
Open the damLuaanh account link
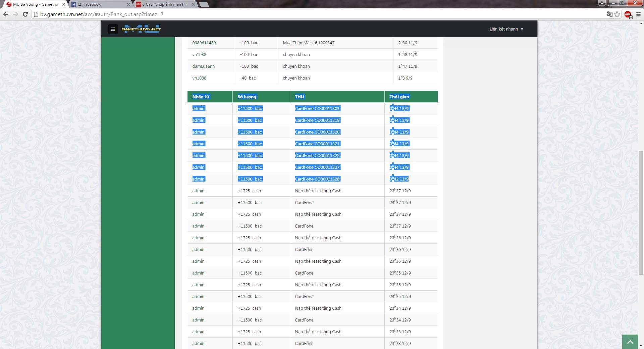coord(203,66)
